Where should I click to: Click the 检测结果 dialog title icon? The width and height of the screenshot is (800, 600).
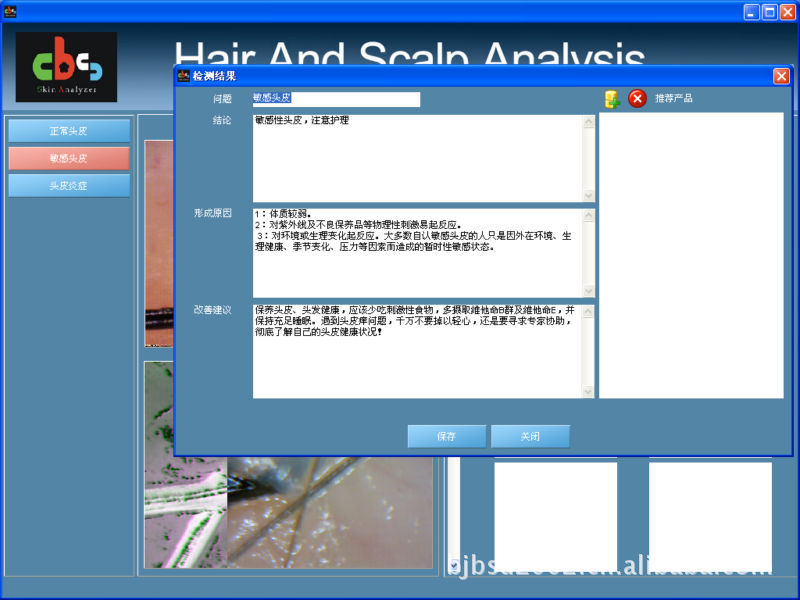[183, 76]
